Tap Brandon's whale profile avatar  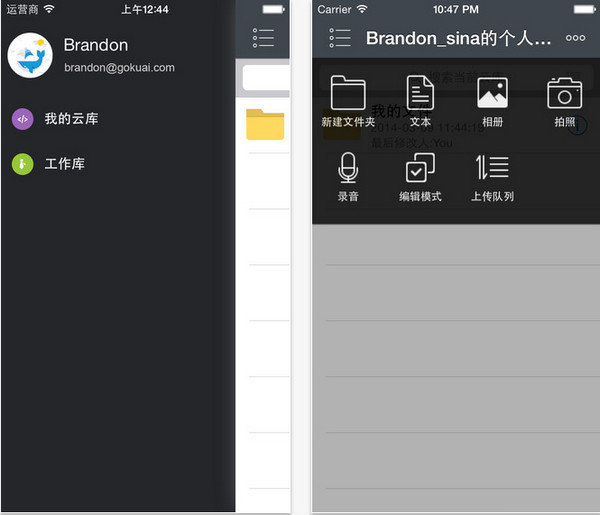pyautogui.click(x=30, y=55)
